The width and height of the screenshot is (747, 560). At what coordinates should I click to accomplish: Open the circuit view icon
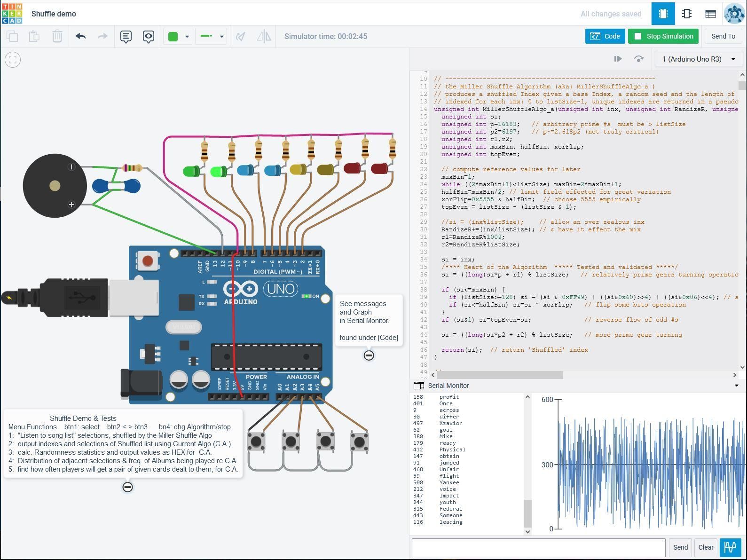click(x=663, y=14)
